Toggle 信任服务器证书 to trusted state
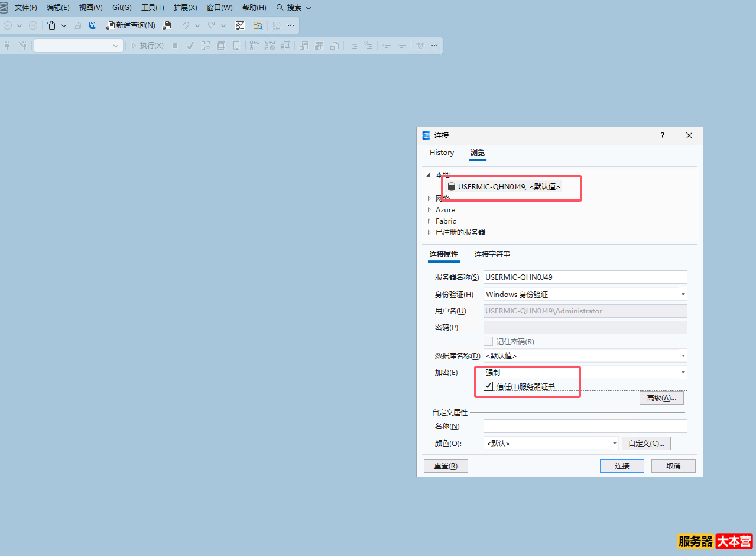The width and height of the screenshot is (756, 556). 488,386
